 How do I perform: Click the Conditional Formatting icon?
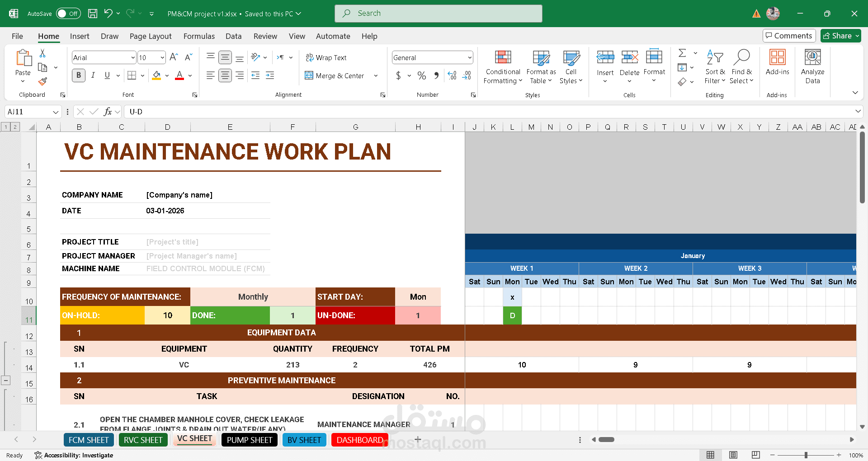point(503,58)
